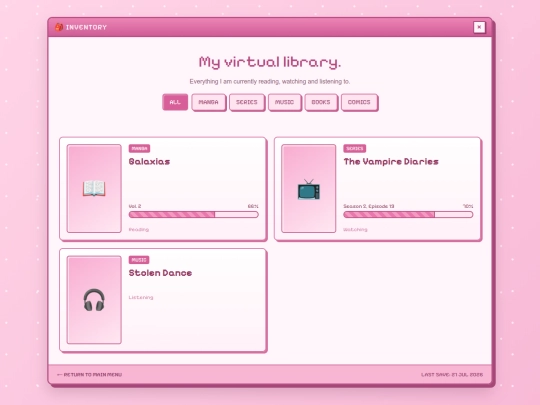This screenshot has width=540, height=405.
Task: Click the open book icon on Galaxias
Action: 94,188
